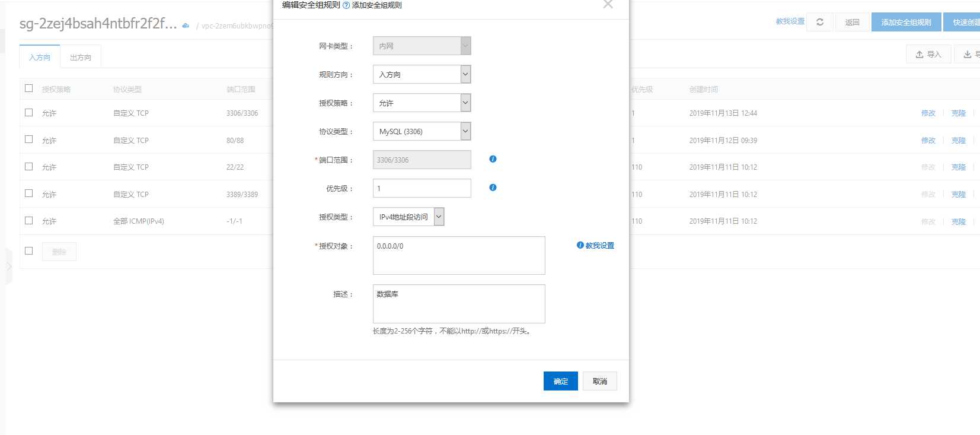Click 克隆 link for 09:39 rule row
Viewport: 980px width, 435px height.
coord(959,140)
